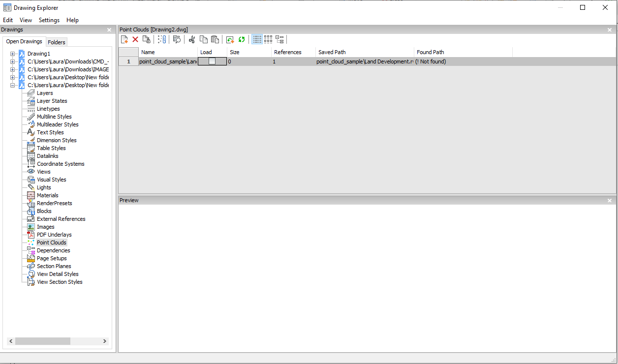The image size is (618, 364).
Task: Click the Paste clipboard icon
Action: (x=215, y=39)
